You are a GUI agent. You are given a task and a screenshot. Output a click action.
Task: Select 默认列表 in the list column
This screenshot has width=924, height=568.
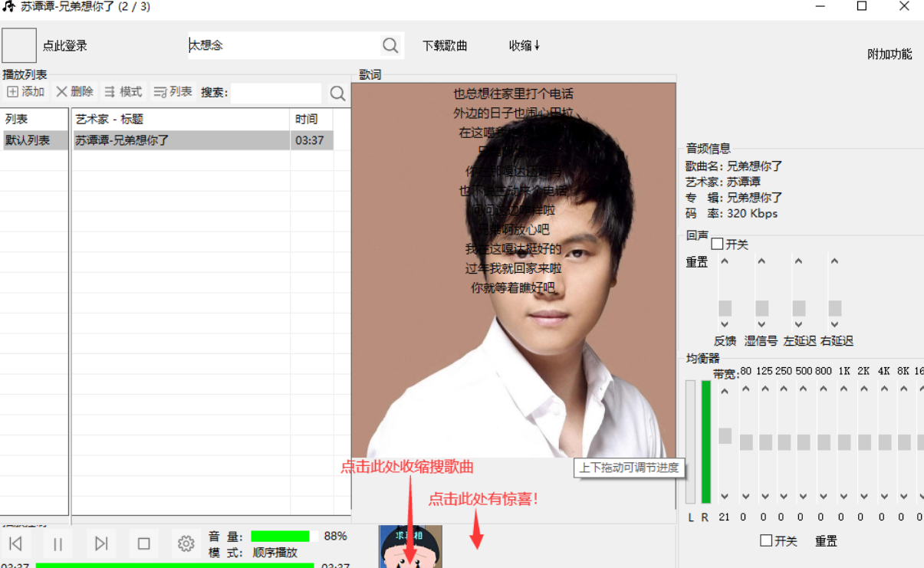[x=28, y=141]
